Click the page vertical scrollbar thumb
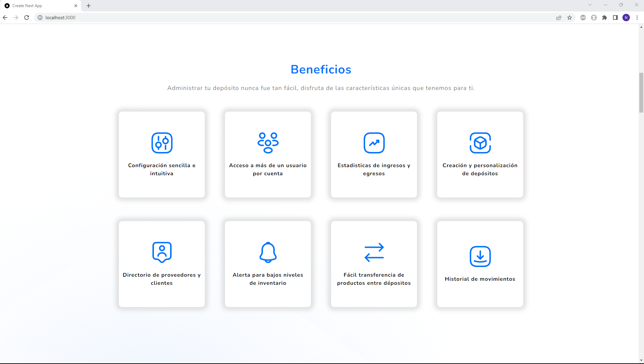644x364 pixels. point(641,93)
